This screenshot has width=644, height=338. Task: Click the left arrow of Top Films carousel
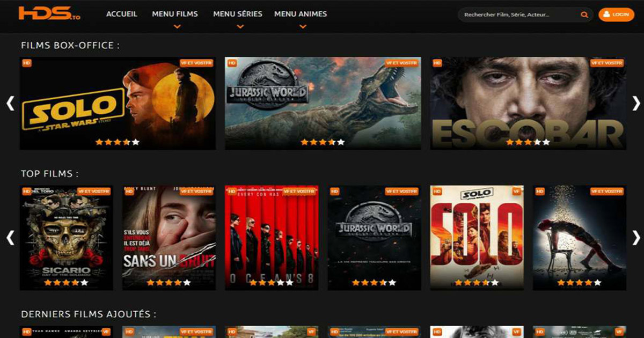pyautogui.click(x=10, y=237)
